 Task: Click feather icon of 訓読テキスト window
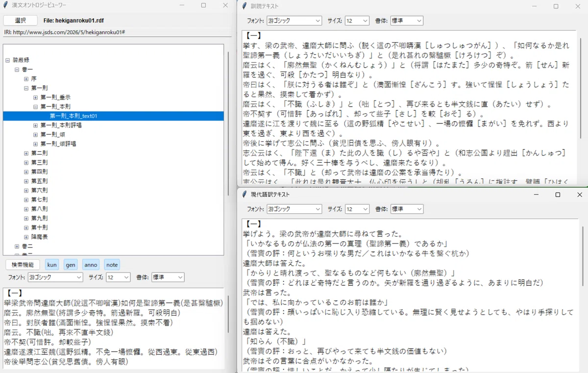pyautogui.click(x=244, y=6)
